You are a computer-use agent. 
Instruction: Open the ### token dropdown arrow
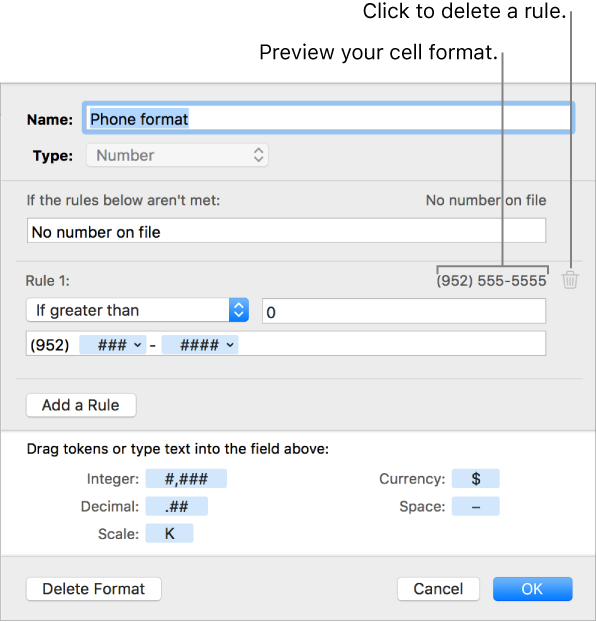click(137, 345)
